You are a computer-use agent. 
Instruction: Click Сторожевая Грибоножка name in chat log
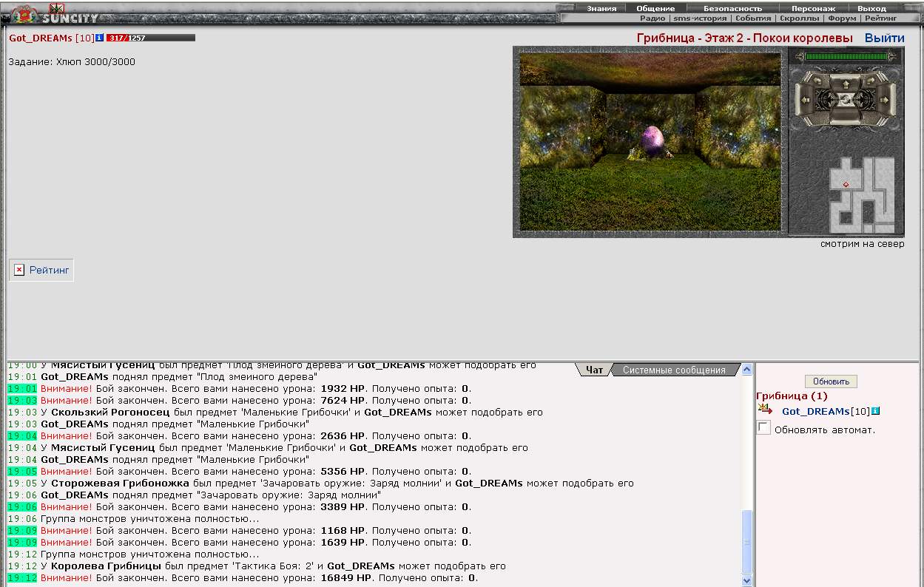click(120, 483)
